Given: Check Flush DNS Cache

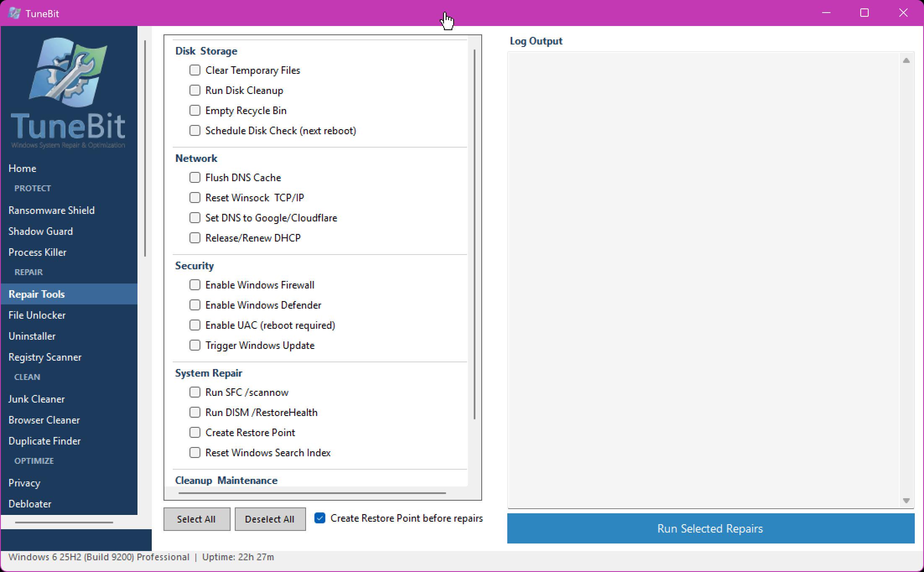Looking at the screenshot, I should [195, 177].
